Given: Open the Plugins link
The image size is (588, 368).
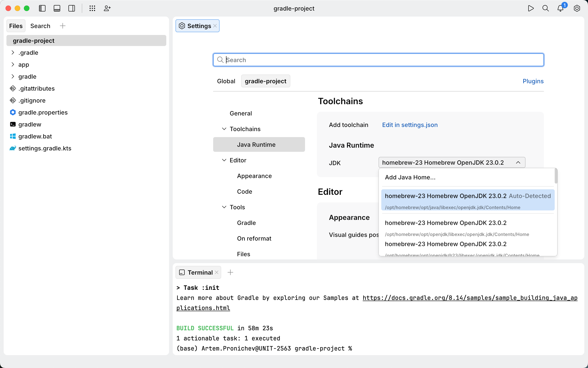Looking at the screenshot, I should [533, 81].
